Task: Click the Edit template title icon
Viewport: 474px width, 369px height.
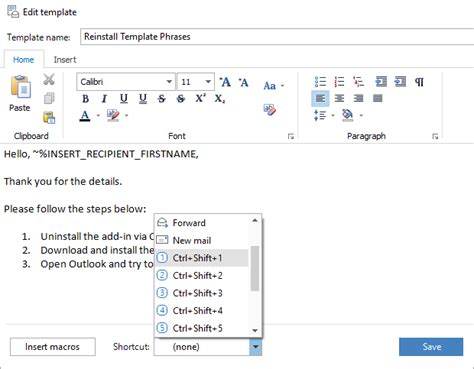Action: tap(13, 12)
